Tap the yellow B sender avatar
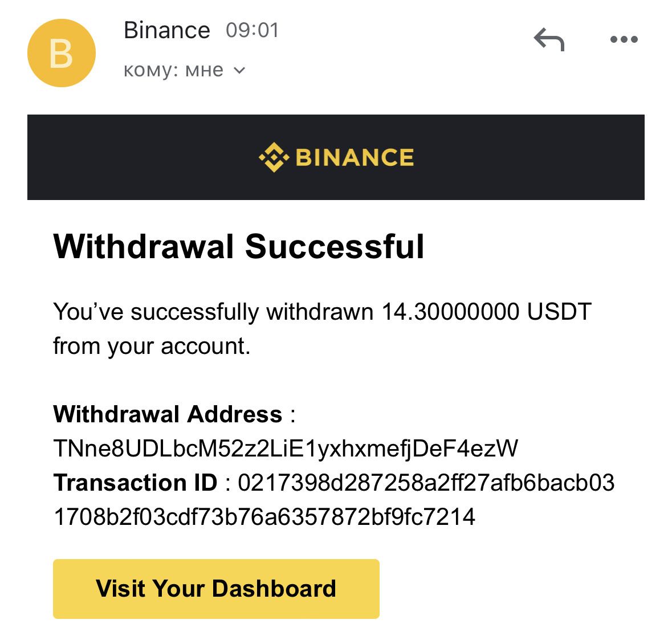Screen dimensions: 672x640 (x=61, y=53)
